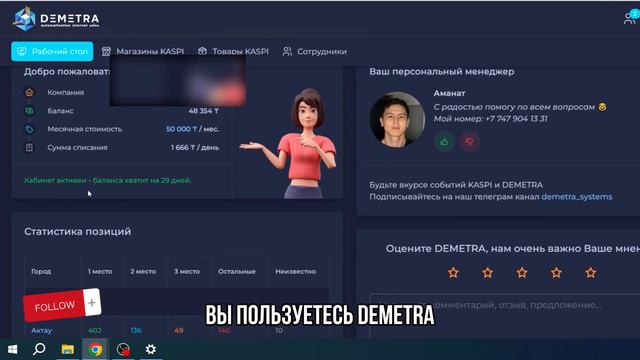Click the plus sign beside FOLLOW
The height and width of the screenshot is (360, 640).
[x=92, y=302]
